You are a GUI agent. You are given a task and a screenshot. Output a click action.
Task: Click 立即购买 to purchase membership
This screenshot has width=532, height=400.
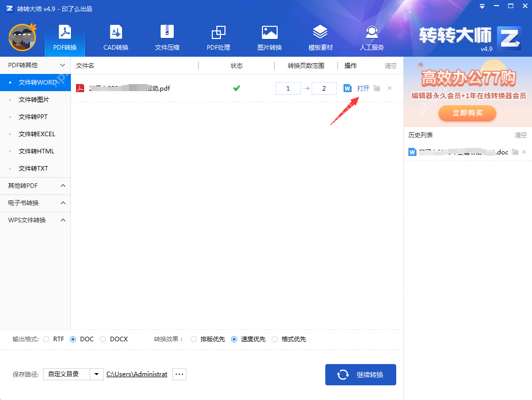coord(467,113)
